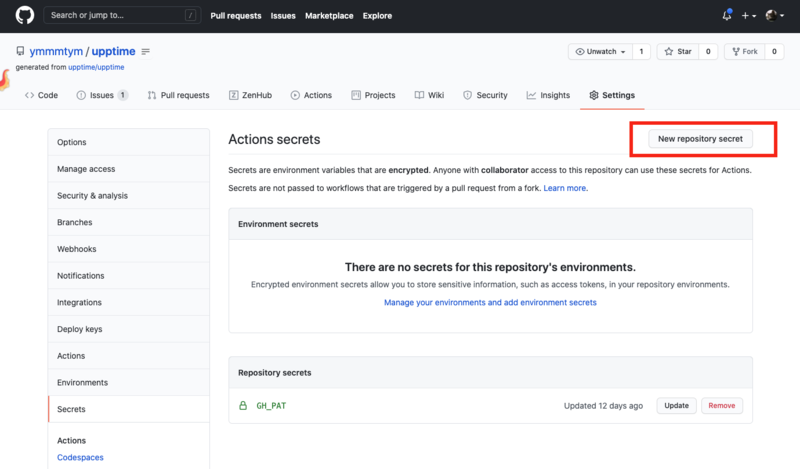The width and height of the screenshot is (800, 469).
Task: Click the GH_PAT secret name
Action: 271,406
